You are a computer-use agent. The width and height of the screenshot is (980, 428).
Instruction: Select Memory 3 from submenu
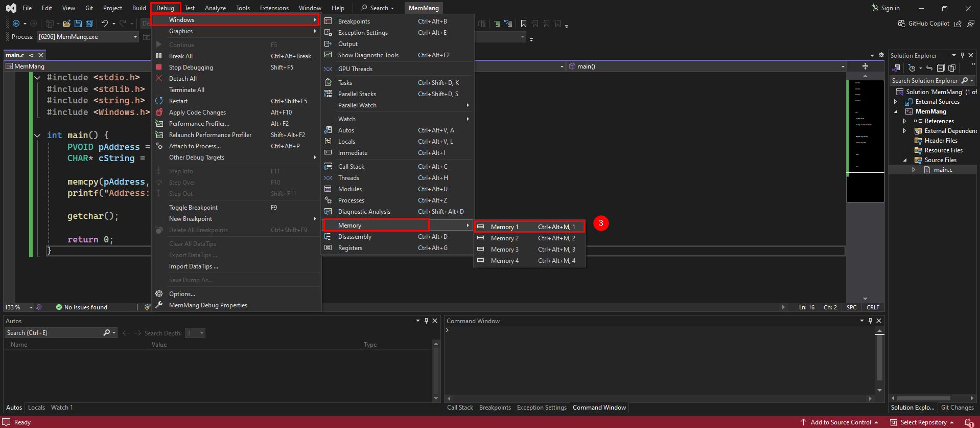[529, 249]
